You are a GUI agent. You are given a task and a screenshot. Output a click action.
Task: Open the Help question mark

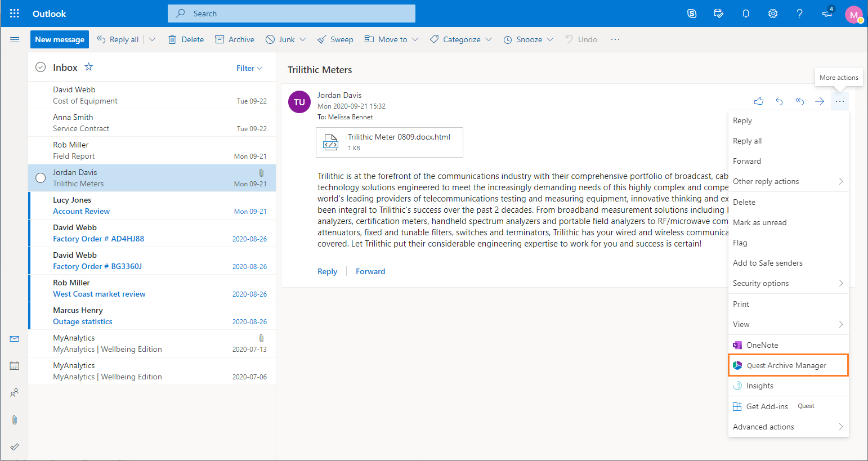(799, 14)
